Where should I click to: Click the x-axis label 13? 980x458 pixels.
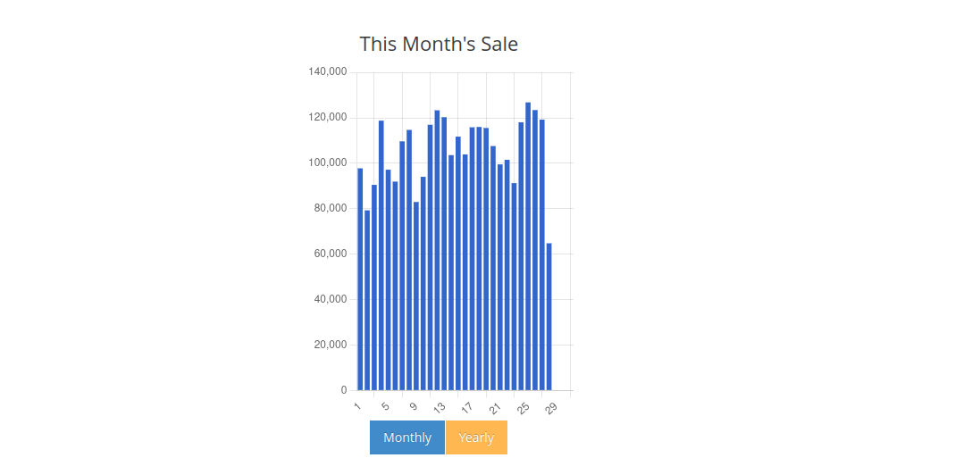[439, 408]
